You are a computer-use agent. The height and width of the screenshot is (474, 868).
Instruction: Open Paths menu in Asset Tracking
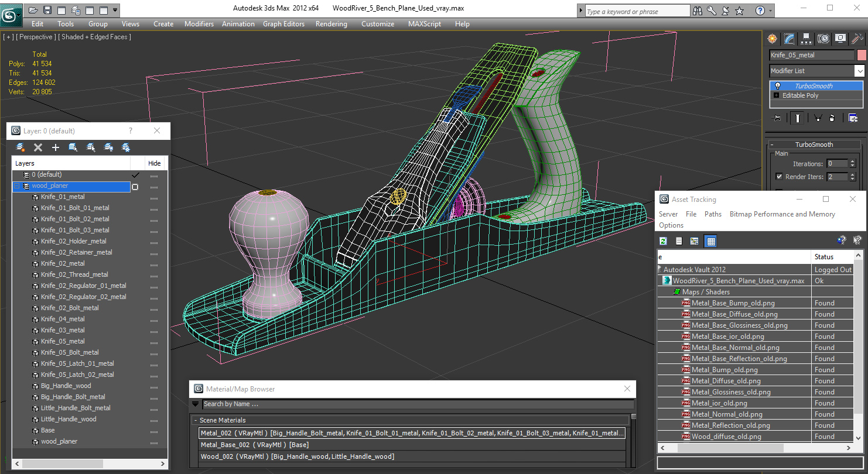(x=713, y=214)
